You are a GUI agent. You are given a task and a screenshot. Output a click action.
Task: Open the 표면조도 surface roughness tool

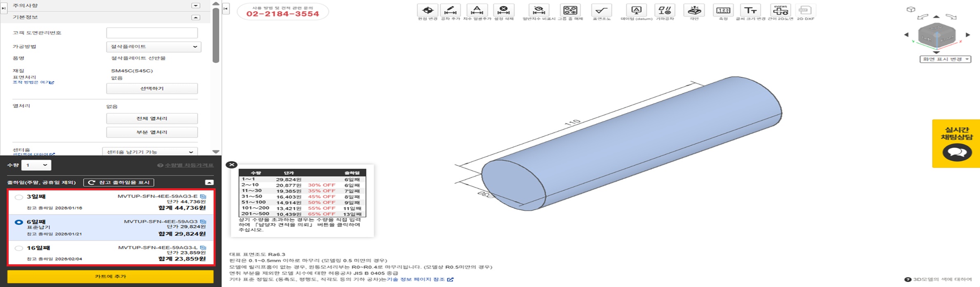(x=601, y=10)
